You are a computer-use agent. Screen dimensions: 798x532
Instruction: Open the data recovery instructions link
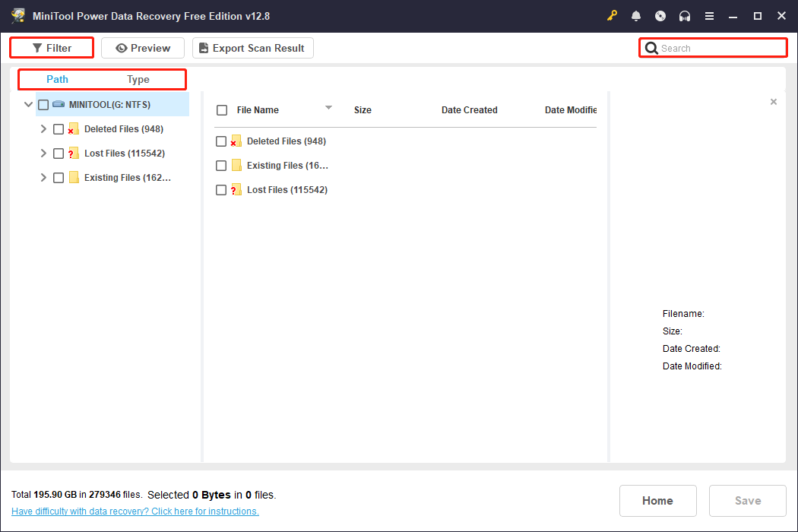click(135, 511)
